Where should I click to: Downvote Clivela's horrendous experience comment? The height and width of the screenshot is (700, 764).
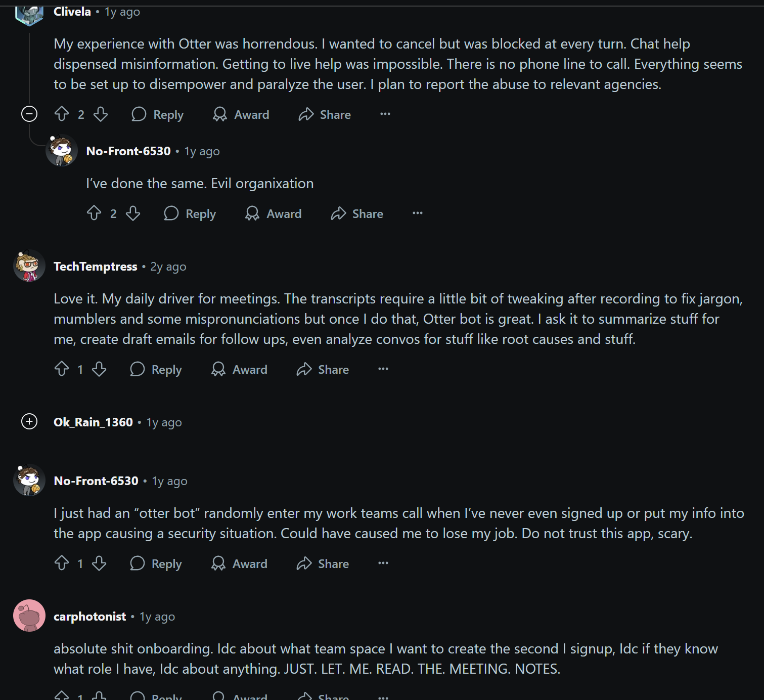click(x=101, y=114)
